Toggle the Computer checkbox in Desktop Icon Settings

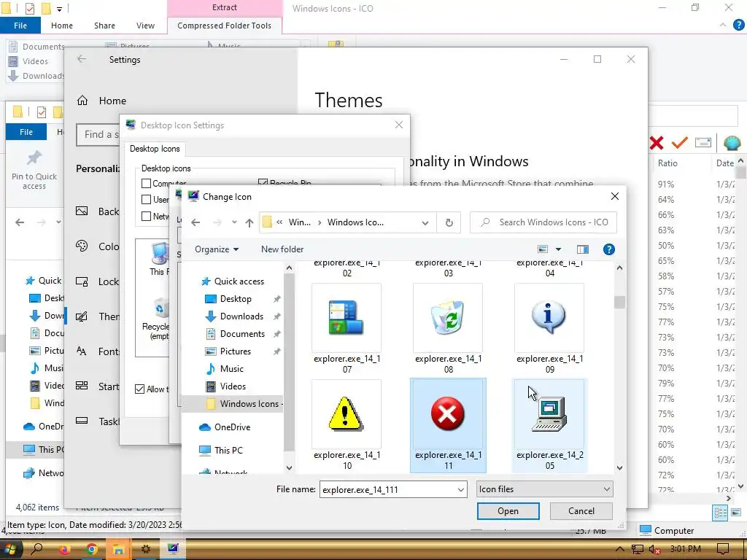click(146, 183)
